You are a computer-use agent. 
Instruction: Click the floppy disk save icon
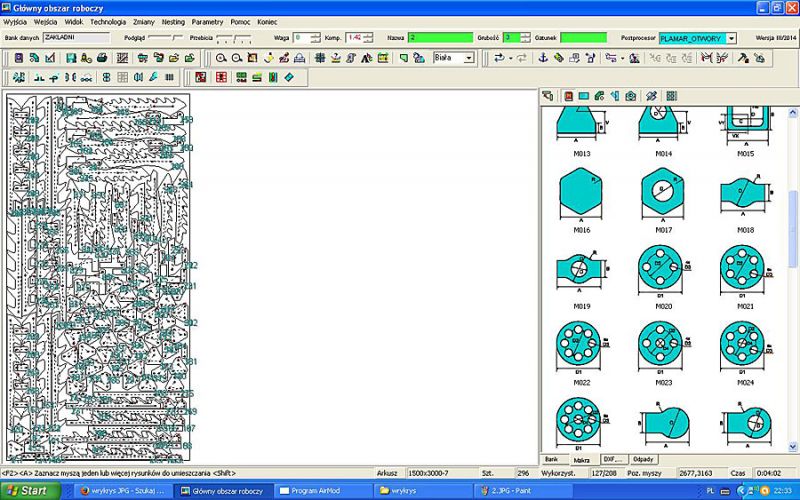[x=71, y=58]
